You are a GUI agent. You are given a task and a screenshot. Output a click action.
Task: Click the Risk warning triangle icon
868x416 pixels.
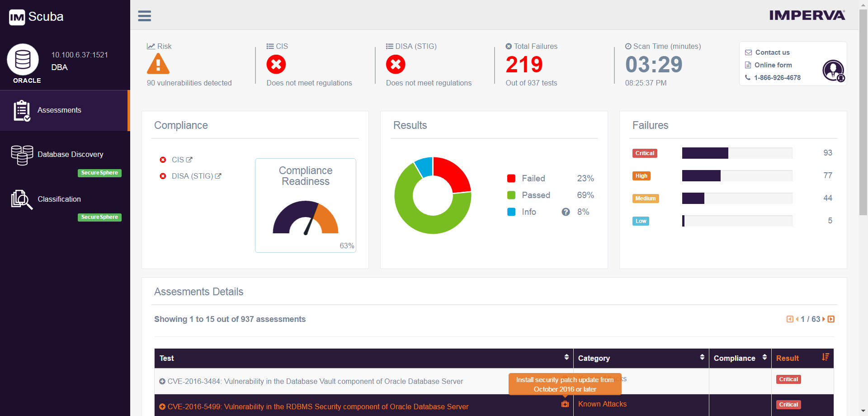coord(158,64)
